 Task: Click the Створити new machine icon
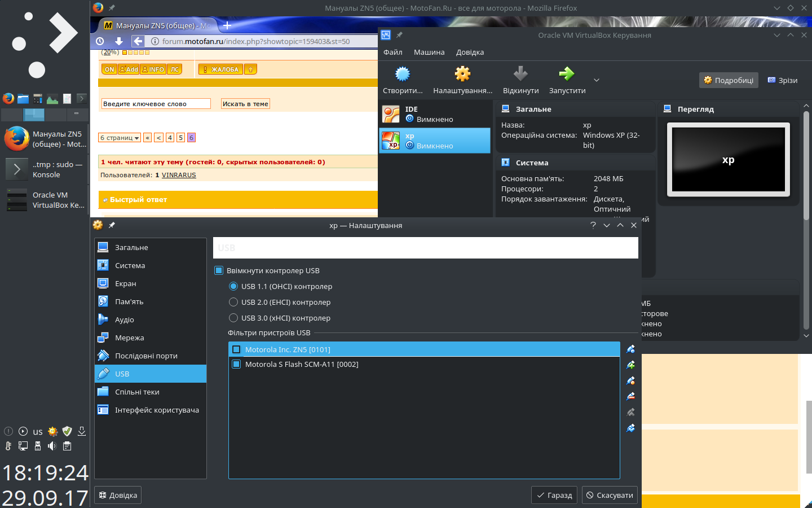tap(403, 80)
